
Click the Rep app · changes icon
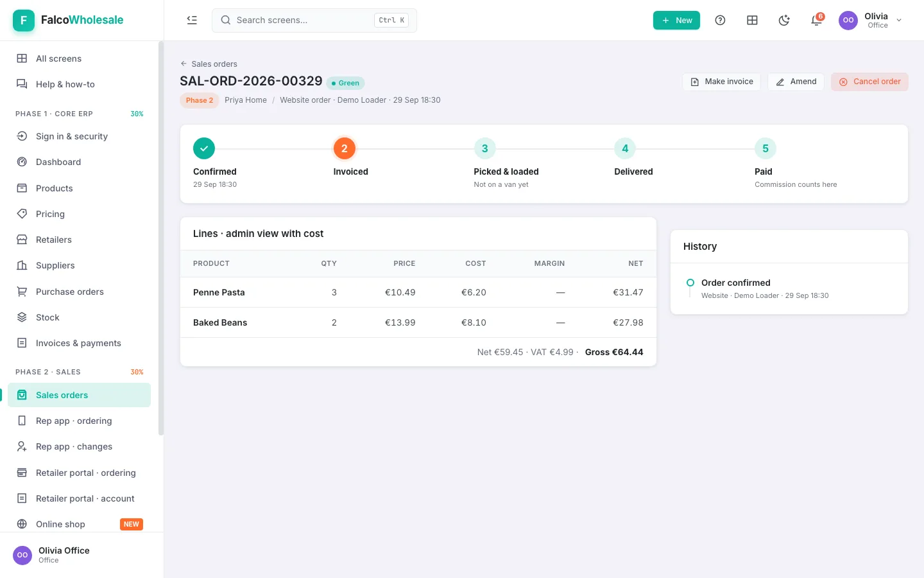pyautogui.click(x=22, y=446)
